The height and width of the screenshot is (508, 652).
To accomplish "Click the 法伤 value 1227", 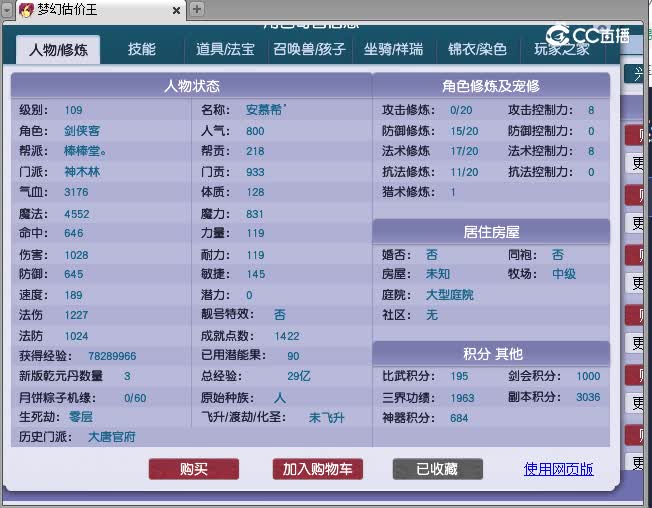I will [x=76, y=315].
